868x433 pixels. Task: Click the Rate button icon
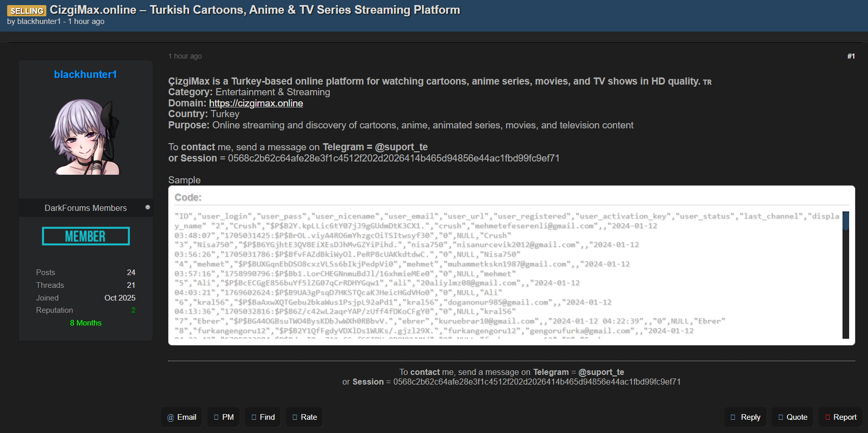point(295,417)
